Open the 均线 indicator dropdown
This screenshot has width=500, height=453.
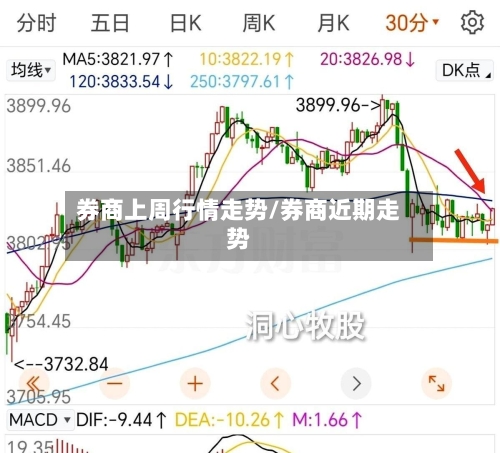[x=30, y=70]
